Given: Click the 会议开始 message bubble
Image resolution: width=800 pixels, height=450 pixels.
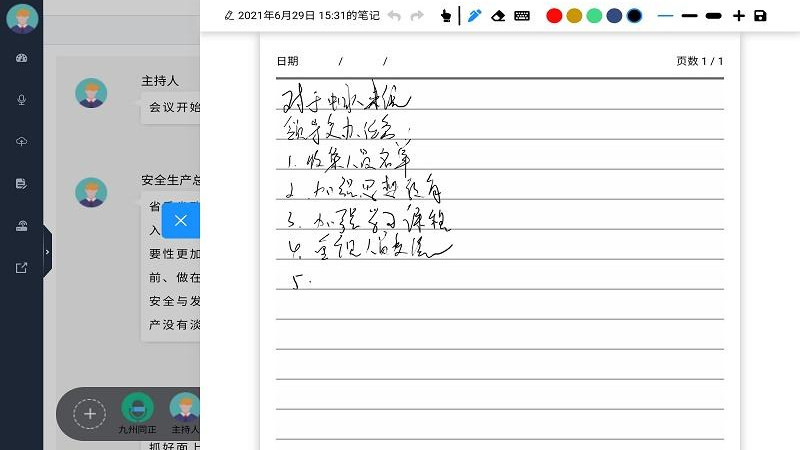Looking at the screenshot, I should [170, 107].
